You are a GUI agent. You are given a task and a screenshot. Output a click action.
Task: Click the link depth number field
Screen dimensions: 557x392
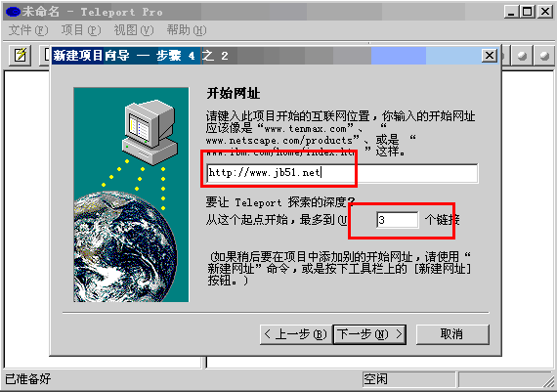(397, 220)
